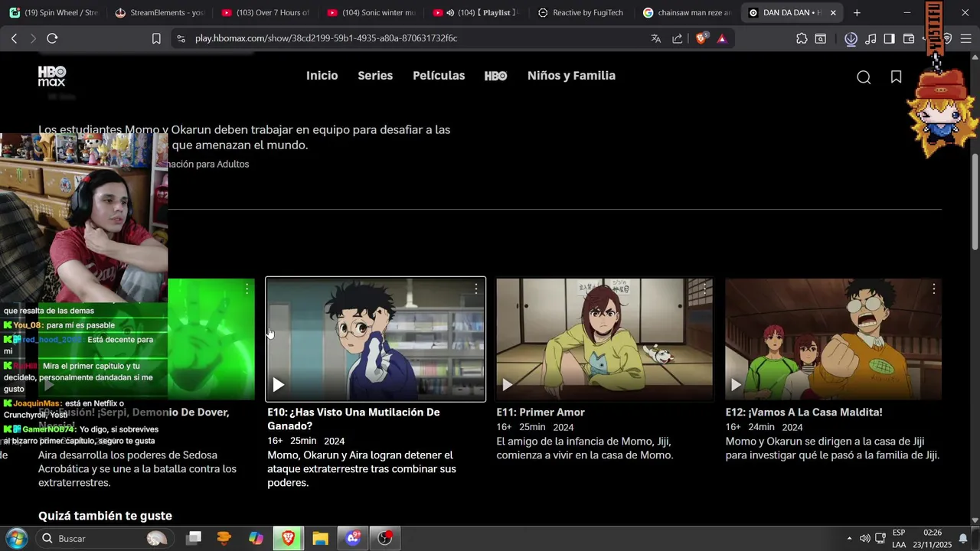
Task: Open Brave Rewards triangle icon
Action: coord(721,38)
